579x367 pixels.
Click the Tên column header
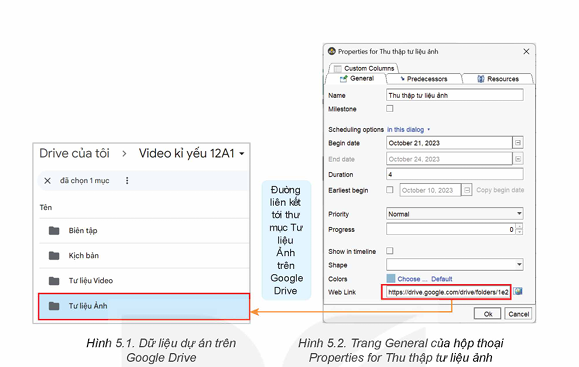coord(46,207)
